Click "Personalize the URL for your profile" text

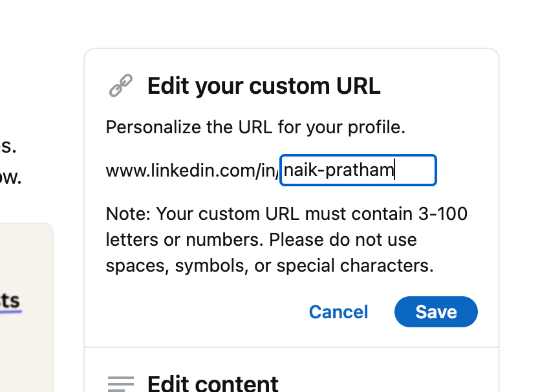(x=255, y=127)
